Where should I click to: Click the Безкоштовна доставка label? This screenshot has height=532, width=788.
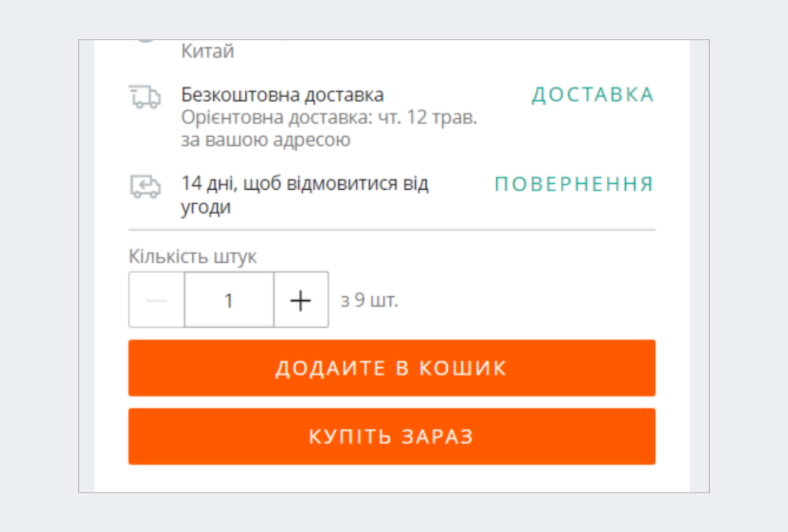(x=282, y=94)
